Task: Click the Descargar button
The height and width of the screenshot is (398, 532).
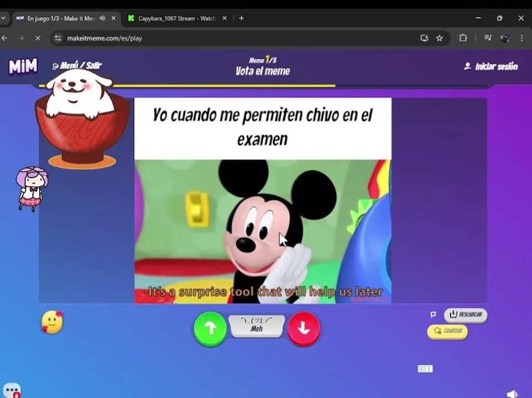Action: click(x=466, y=315)
